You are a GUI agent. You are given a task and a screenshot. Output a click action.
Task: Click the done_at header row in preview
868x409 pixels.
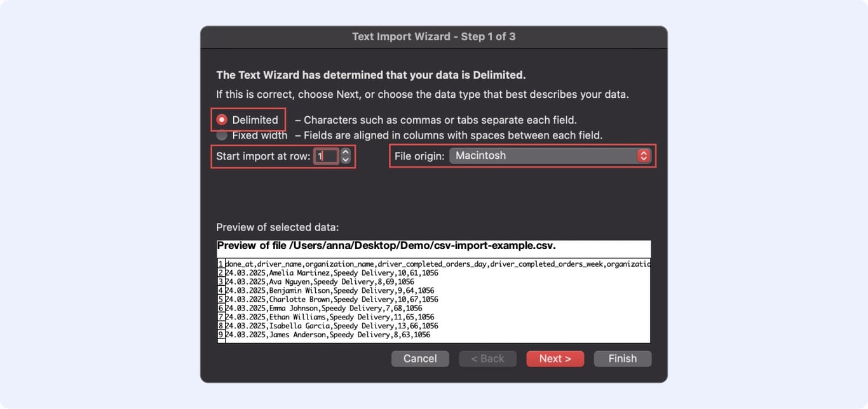(434, 264)
